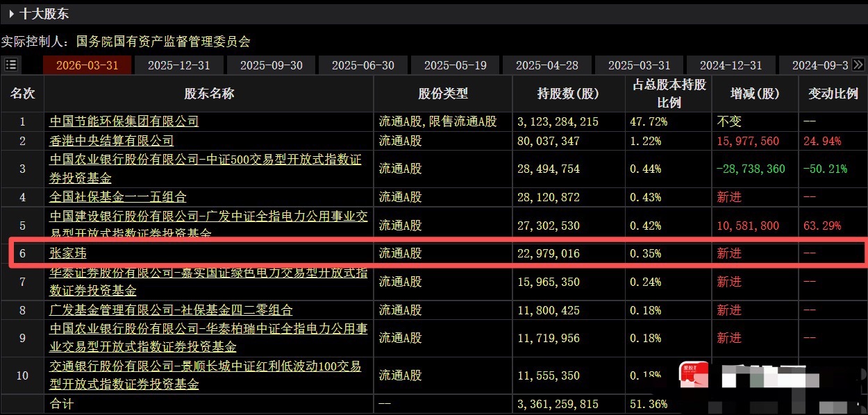Click the 占总股本持股比例 column header
This screenshot has width=868, height=415.
(669, 94)
